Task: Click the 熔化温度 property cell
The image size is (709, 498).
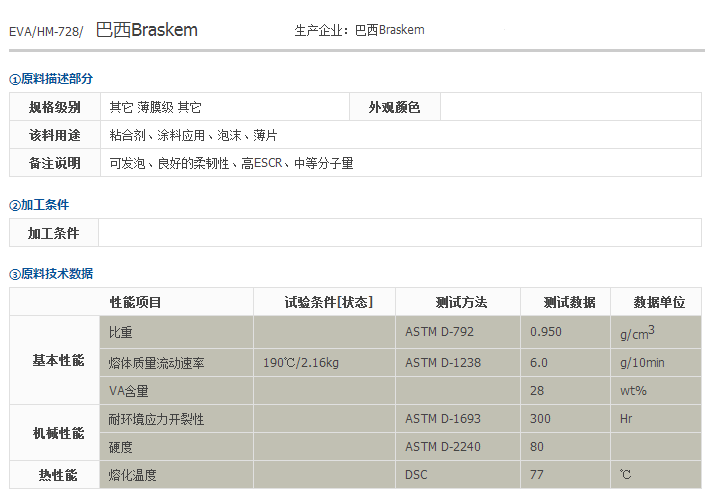Action: [x=176, y=474]
